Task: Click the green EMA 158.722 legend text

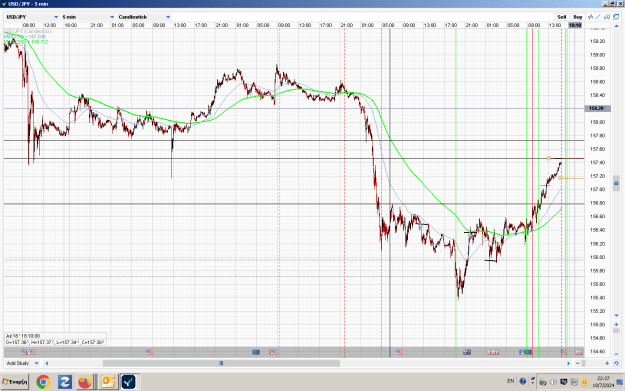Action: click(x=26, y=42)
